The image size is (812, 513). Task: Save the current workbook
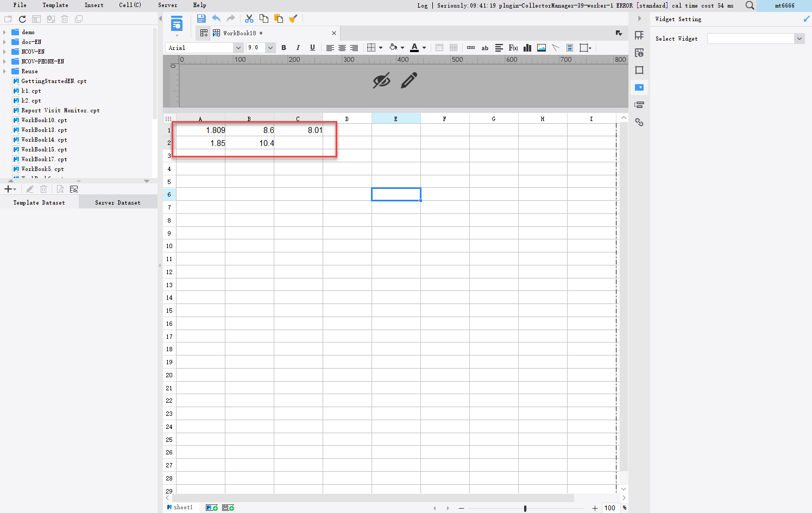point(201,18)
